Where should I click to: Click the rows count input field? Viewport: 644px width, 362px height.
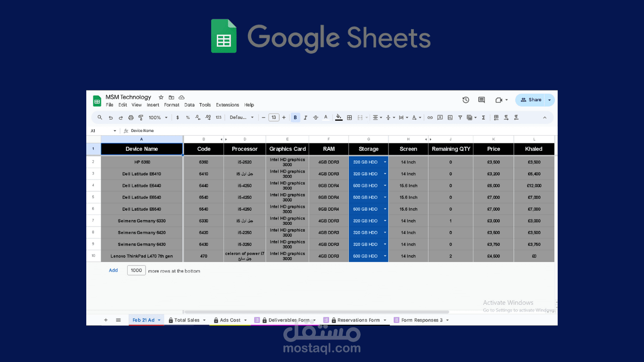click(x=136, y=271)
